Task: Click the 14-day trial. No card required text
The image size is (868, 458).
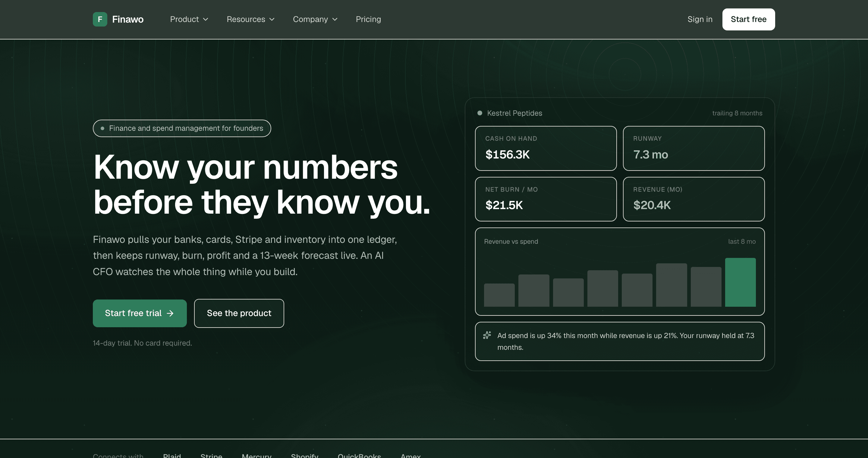Action: point(142,343)
